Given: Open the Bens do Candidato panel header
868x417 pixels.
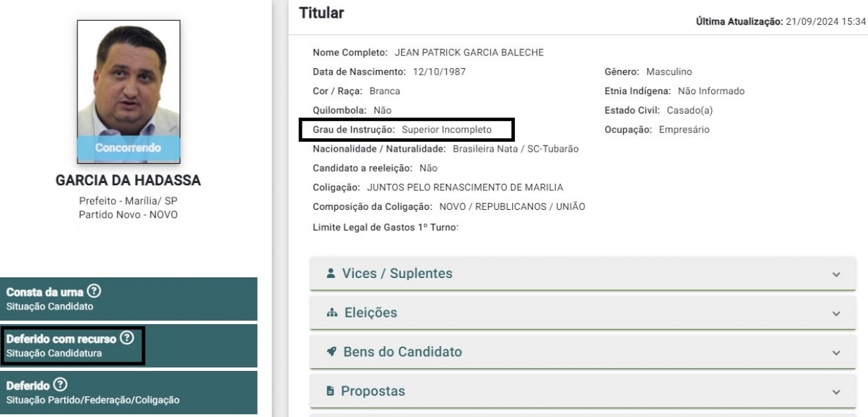Looking at the screenshot, I should click(583, 352).
